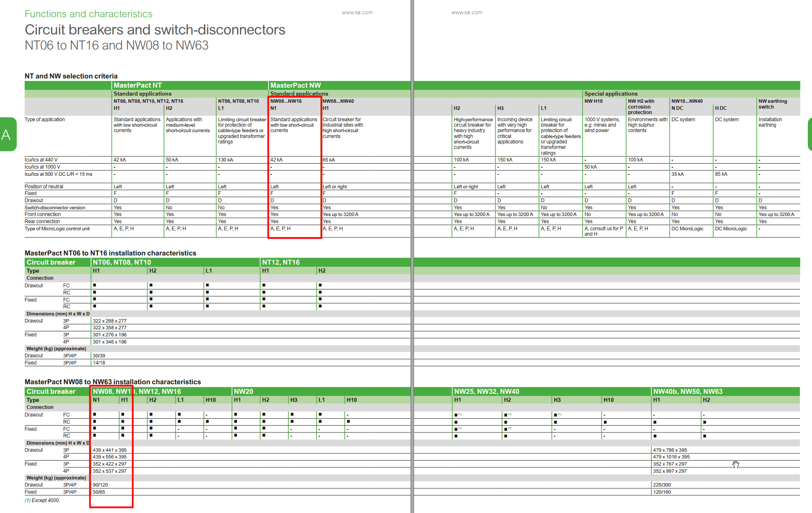
Task: Click 'NT06, NT08, NT10' installation table header
Action: click(122, 262)
